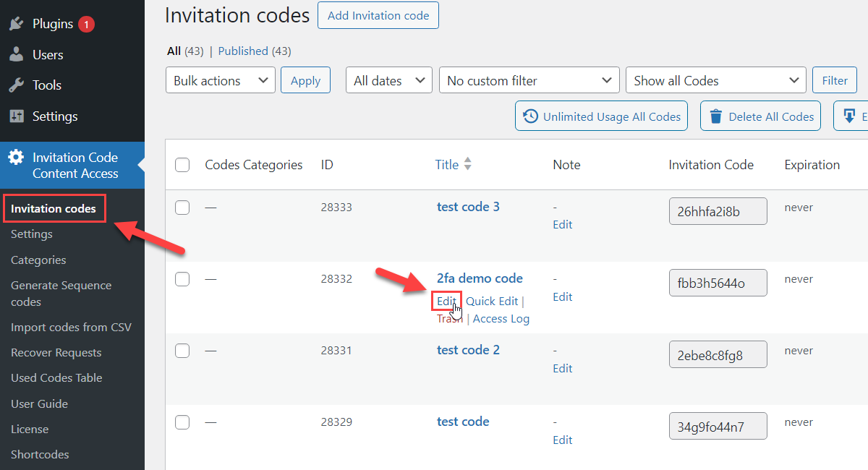Sort by Title column header

pos(447,165)
